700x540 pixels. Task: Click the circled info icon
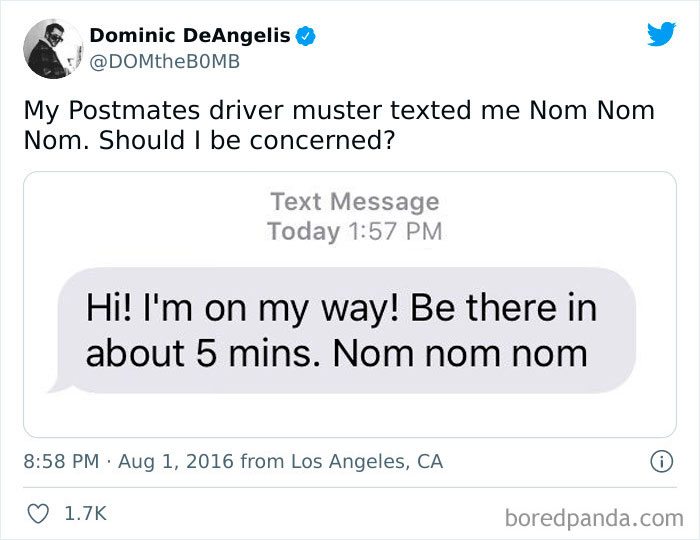click(660, 462)
